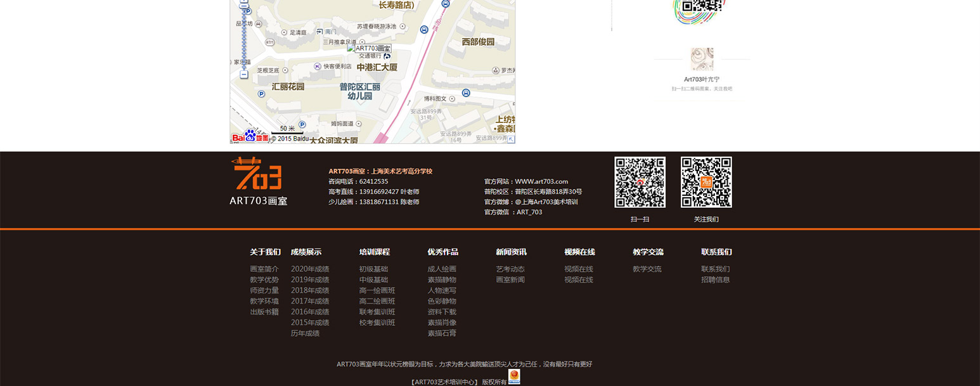Click the Baidu 地图 logo on the map
This screenshot has height=386, width=980.
tap(251, 136)
